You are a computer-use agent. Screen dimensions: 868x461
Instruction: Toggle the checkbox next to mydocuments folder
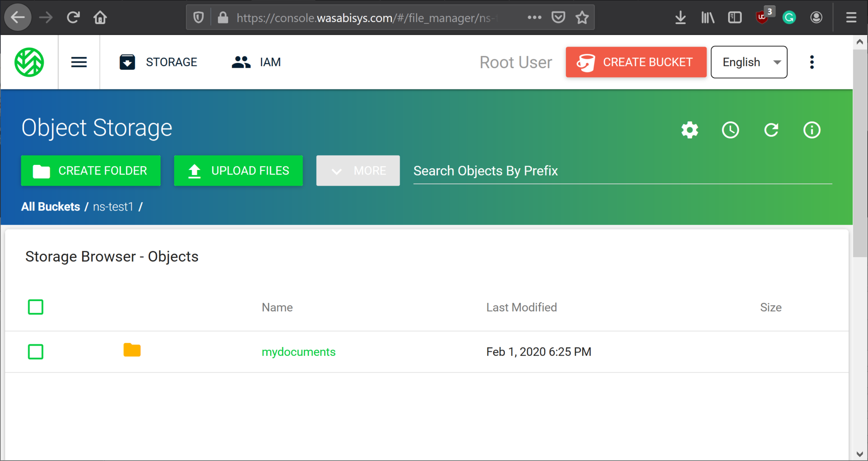[x=36, y=351]
